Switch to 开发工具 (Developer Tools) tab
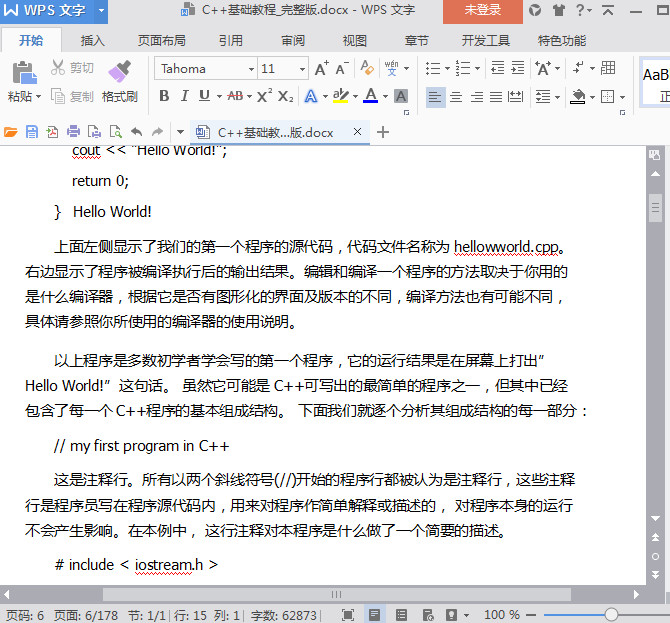This screenshot has width=670, height=623. [485, 41]
